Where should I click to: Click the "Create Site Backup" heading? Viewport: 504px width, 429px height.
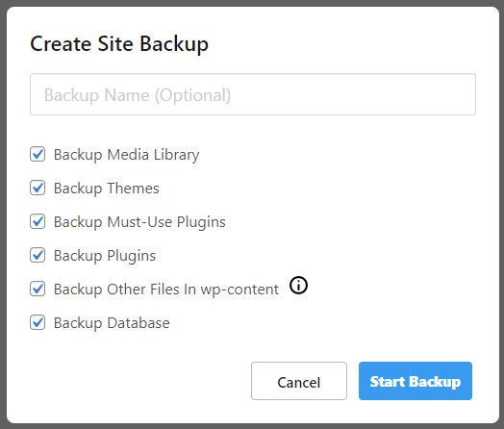(119, 44)
